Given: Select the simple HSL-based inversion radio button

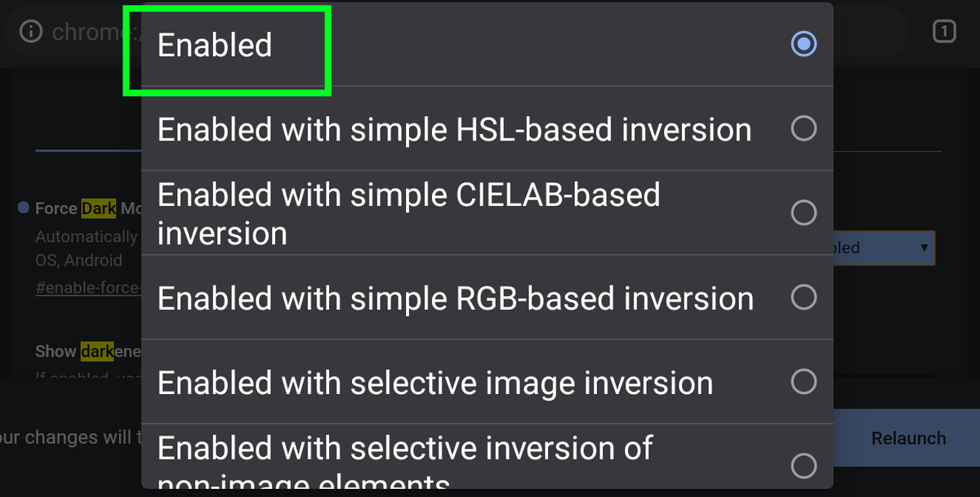Looking at the screenshot, I should (x=804, y=128).
